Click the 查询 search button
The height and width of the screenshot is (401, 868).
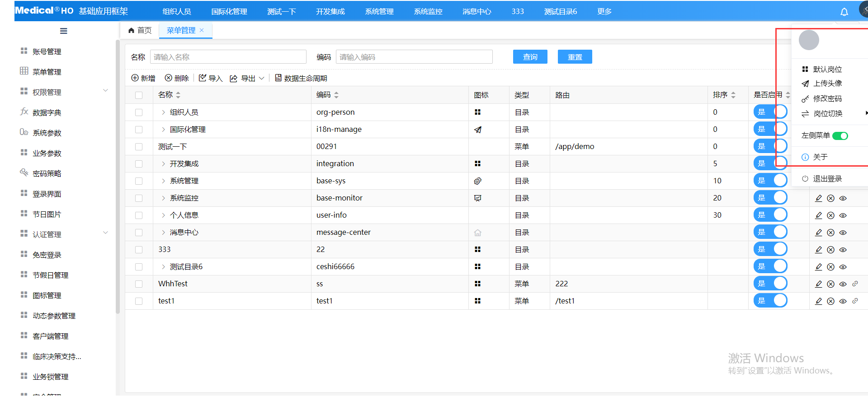coord(530,57)
